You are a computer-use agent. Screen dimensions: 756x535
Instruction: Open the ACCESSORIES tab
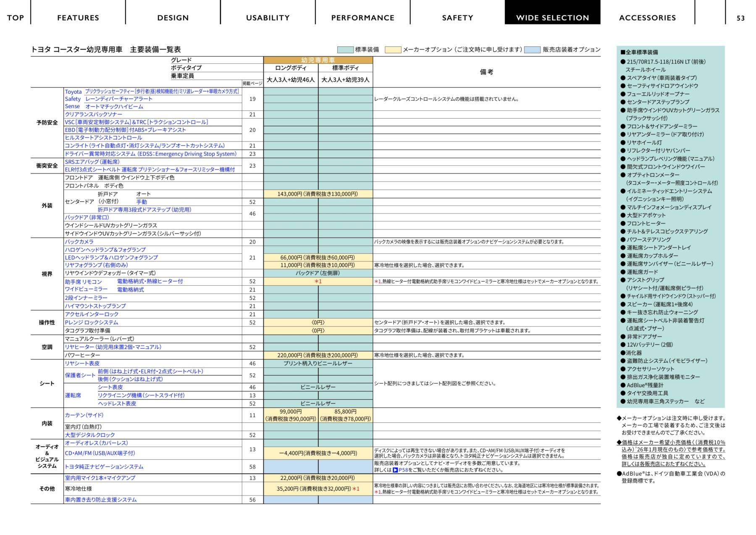[x=647, y=18]
